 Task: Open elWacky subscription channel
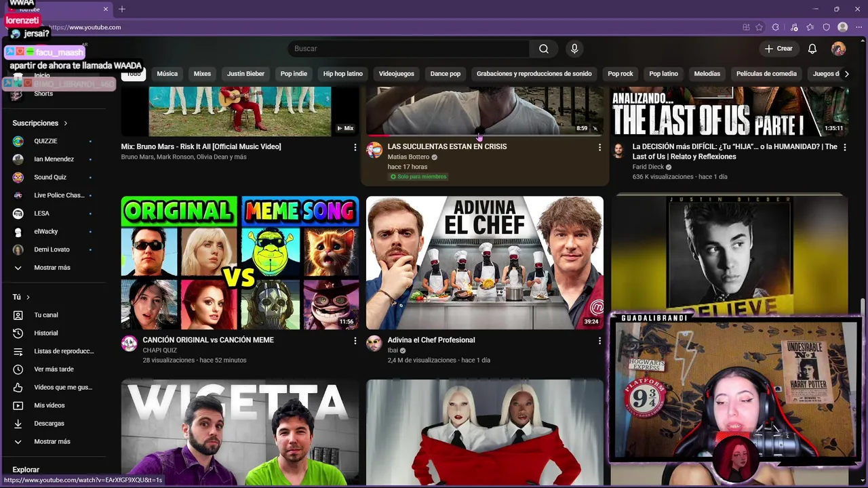click(53, 231)
